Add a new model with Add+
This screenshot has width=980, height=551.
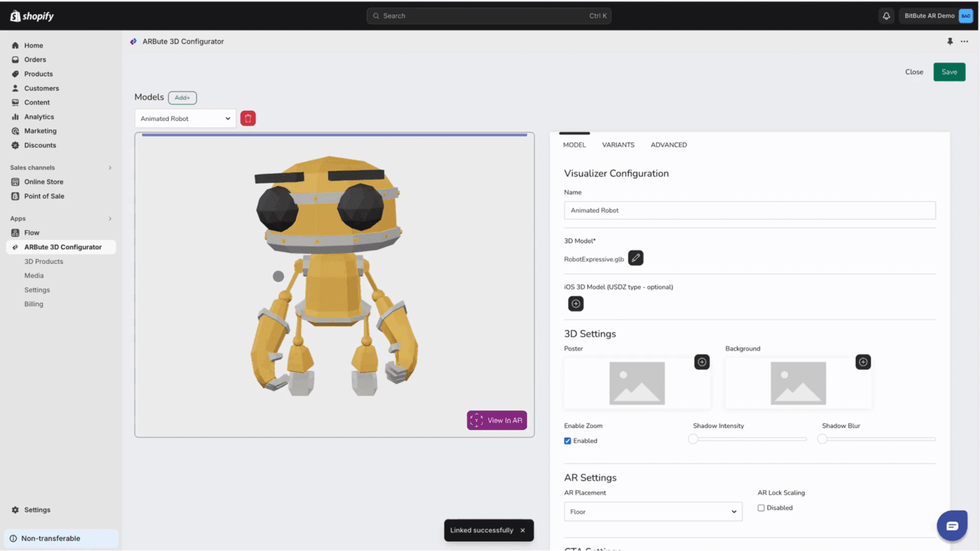182,97
